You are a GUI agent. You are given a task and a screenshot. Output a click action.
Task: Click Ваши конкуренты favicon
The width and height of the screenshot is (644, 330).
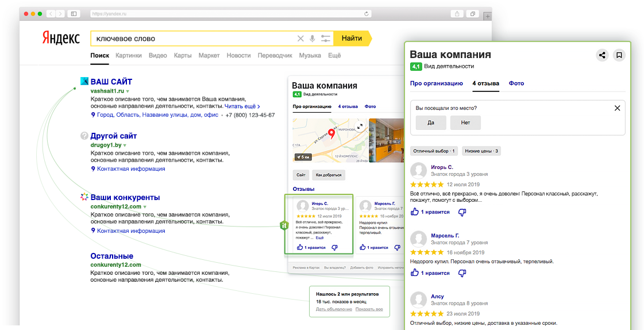click(x=84, y=197)
